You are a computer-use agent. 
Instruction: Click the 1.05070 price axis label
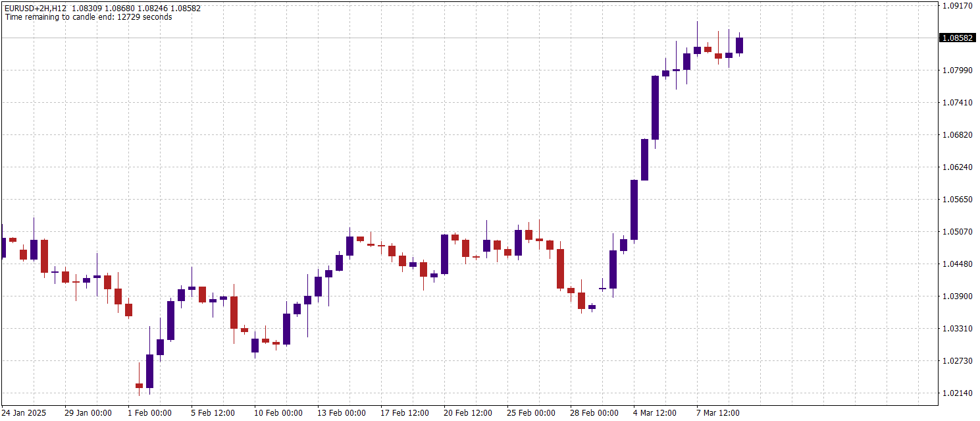pos(958,232)
